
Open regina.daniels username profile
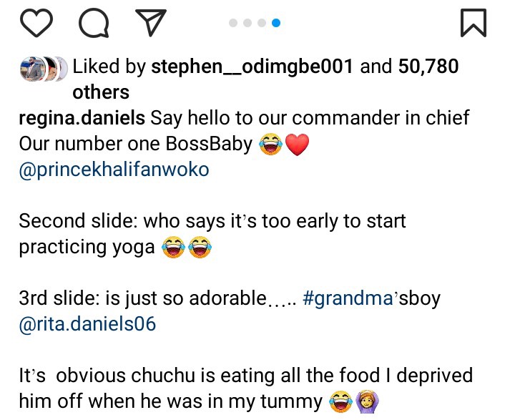[x=82, y=117]
